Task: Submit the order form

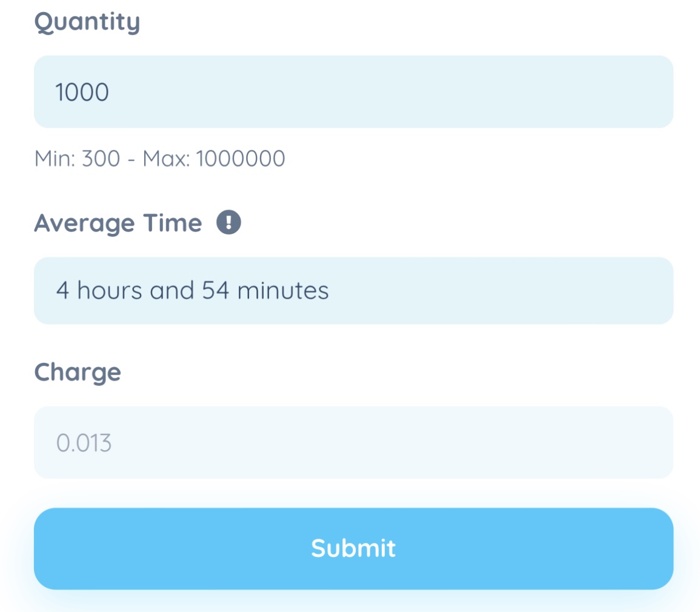Action: click(x=353, y=548)
